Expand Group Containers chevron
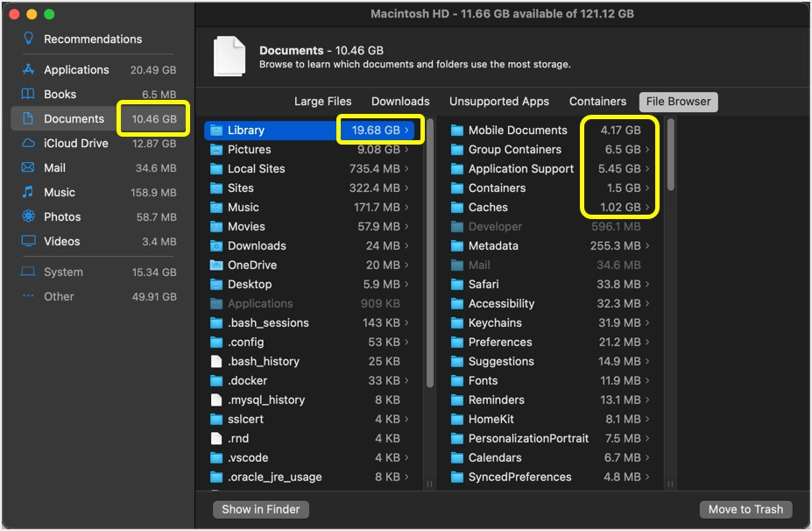Image resolution: width=812 pixels, height=531 pixels. click(x=647, y=149)
